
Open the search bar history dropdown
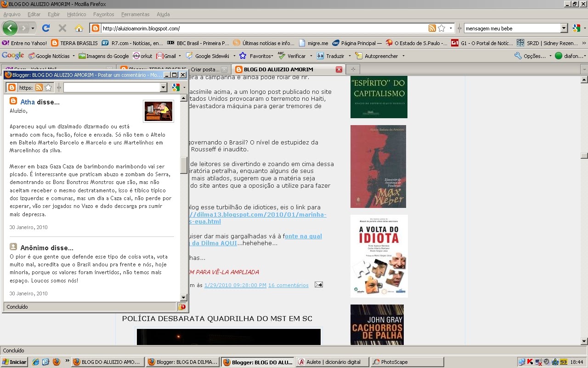click(565, 28)
